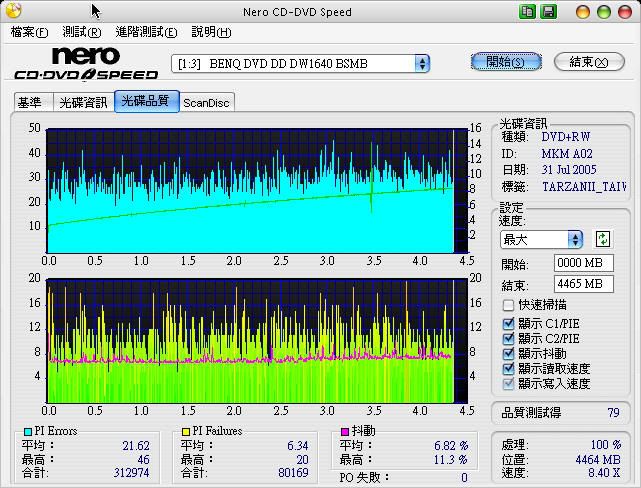641x488 pixels.
Task: Toggle the 顯示 C2/PIF checkbox
Action: point(508,338)
